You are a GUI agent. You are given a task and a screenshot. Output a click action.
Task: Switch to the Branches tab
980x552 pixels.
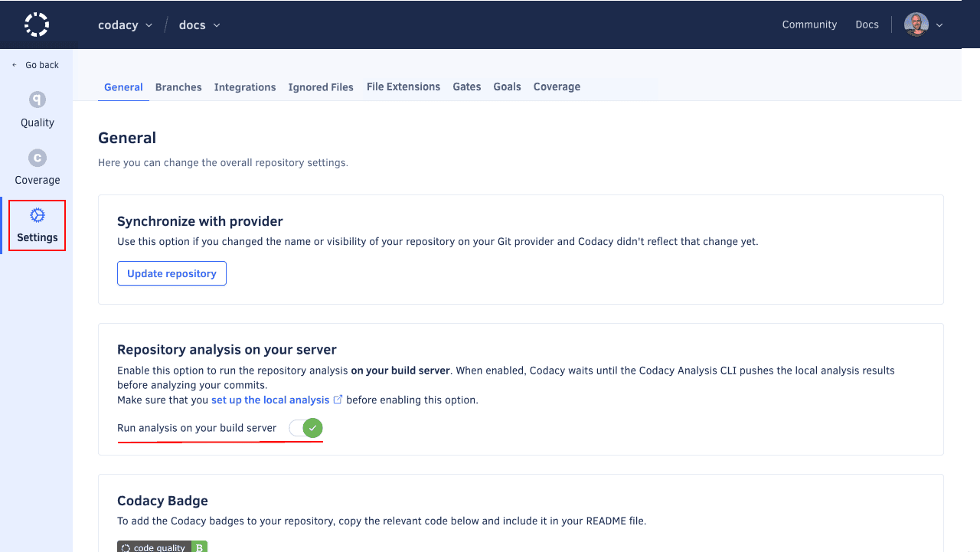[178, 87]
